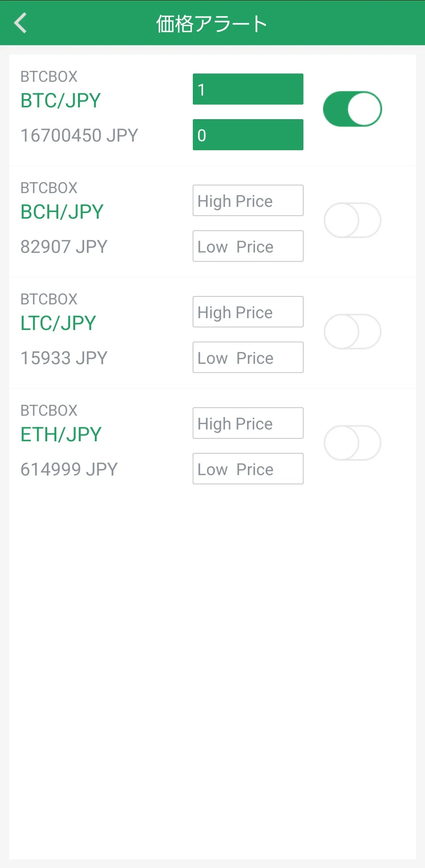Open the BCH/JPY pair label
This screenshot has width=425, height=868.
coord(62,212)
